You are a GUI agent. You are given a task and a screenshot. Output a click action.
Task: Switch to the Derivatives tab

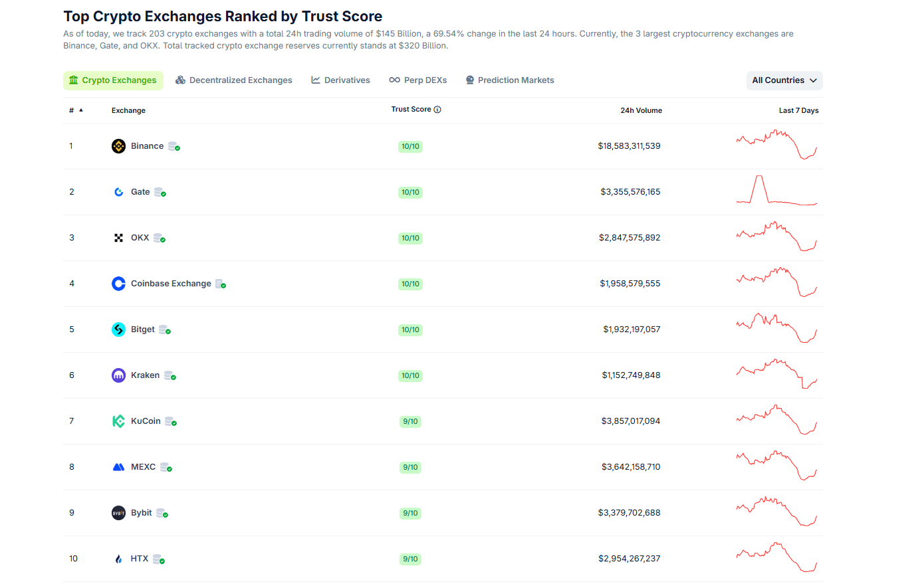pos(340,80)
